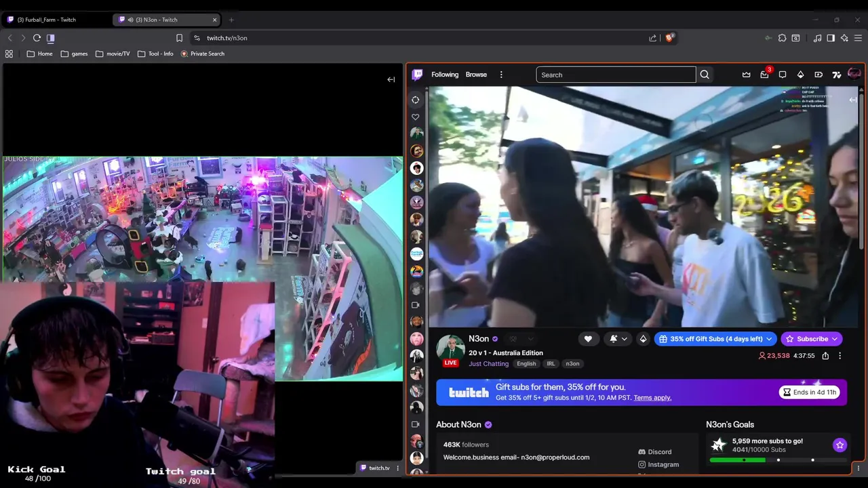Open the Private Search bookmark

[202, 54]
